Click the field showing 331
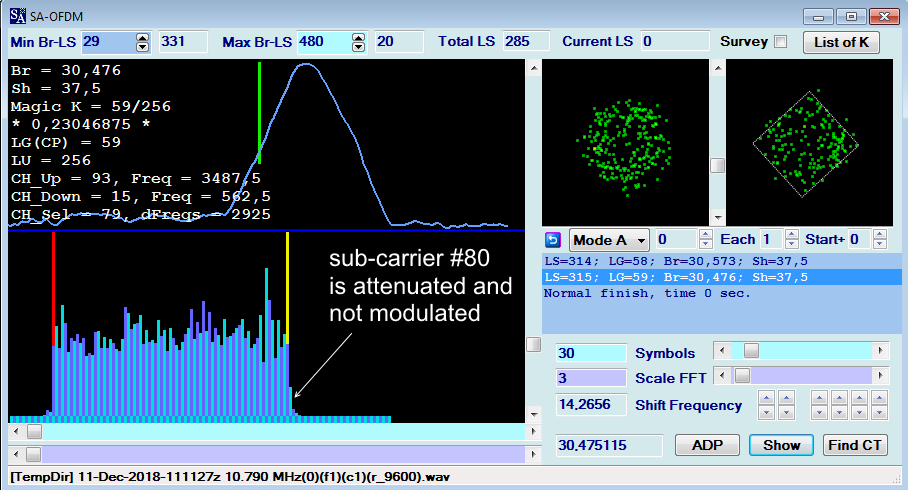The width and height of the screenshot is (908, 490). coord(183,42)
